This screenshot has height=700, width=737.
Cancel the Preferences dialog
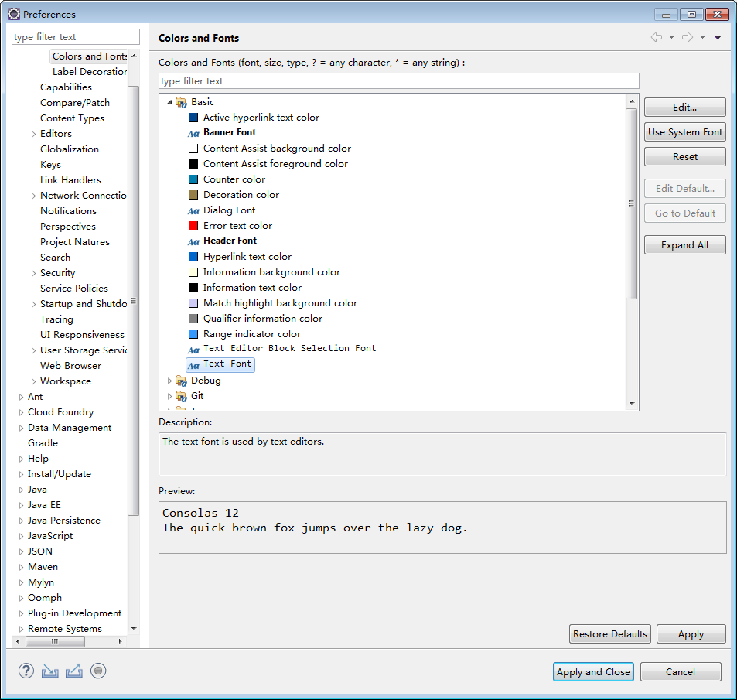tap(680, 672)
